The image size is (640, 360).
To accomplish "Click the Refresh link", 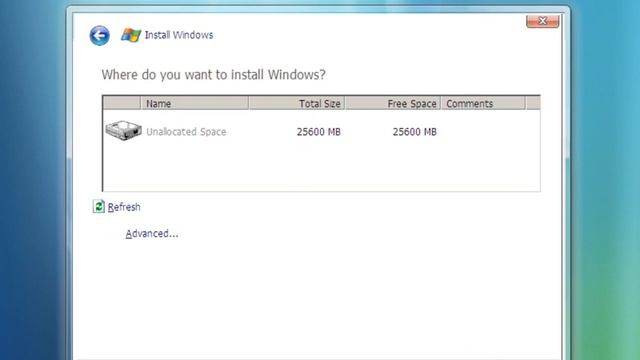I will click(x=124, y=207).
